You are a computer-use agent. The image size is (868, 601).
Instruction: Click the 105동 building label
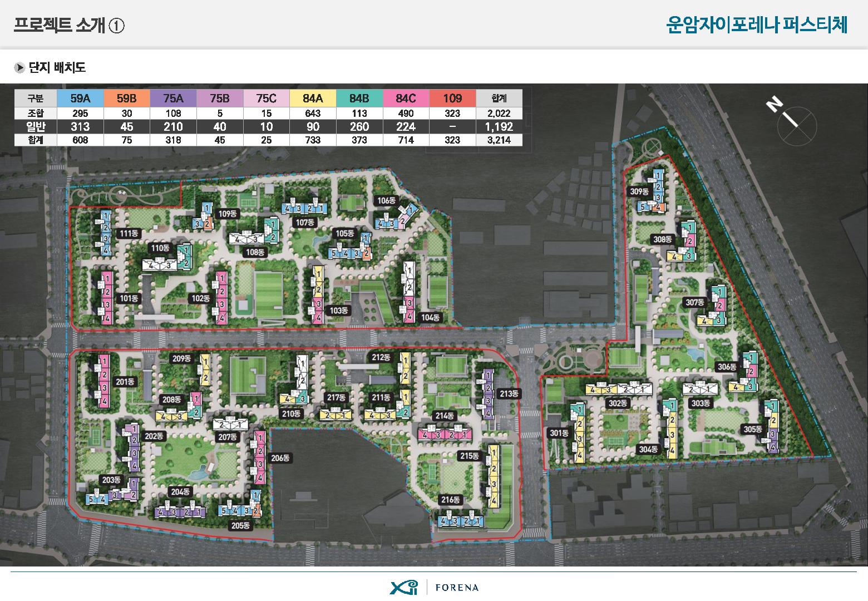345,233
